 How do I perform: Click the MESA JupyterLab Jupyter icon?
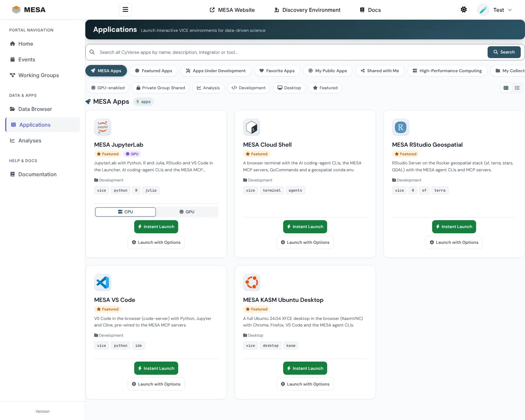pos(103,127)
